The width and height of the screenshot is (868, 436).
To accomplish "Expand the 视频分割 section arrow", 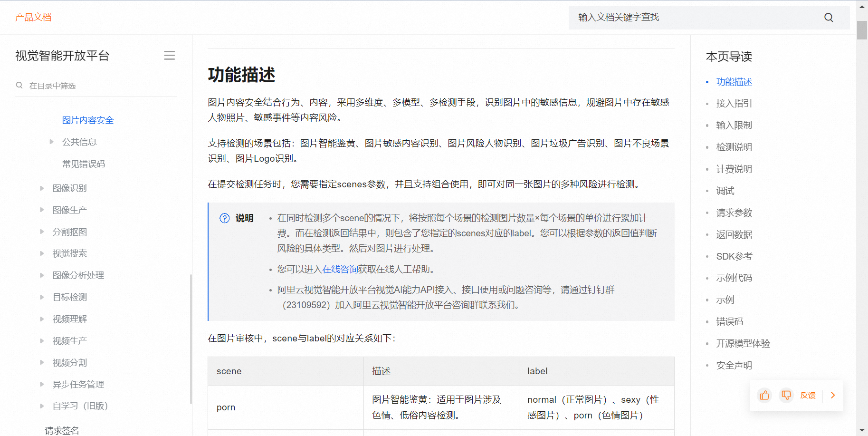I will click(42, 362).
